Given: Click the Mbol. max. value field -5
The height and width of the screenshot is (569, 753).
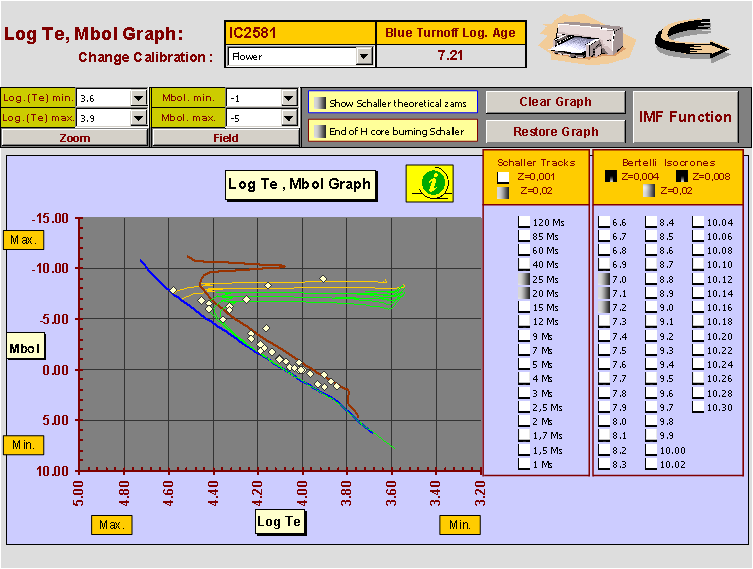Looking at the screenshot, I should click(x=254, y=118).
